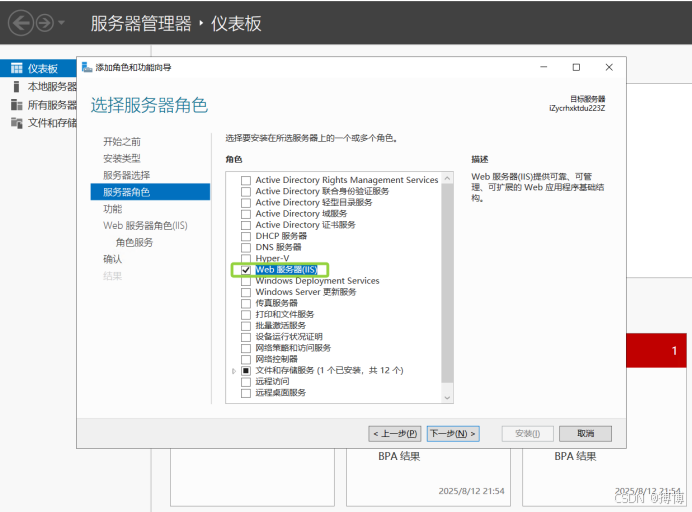This screenshot has width=692, height=512.
Task: Click the Local Server (本地服务器) icon
Action: point(17,87)
